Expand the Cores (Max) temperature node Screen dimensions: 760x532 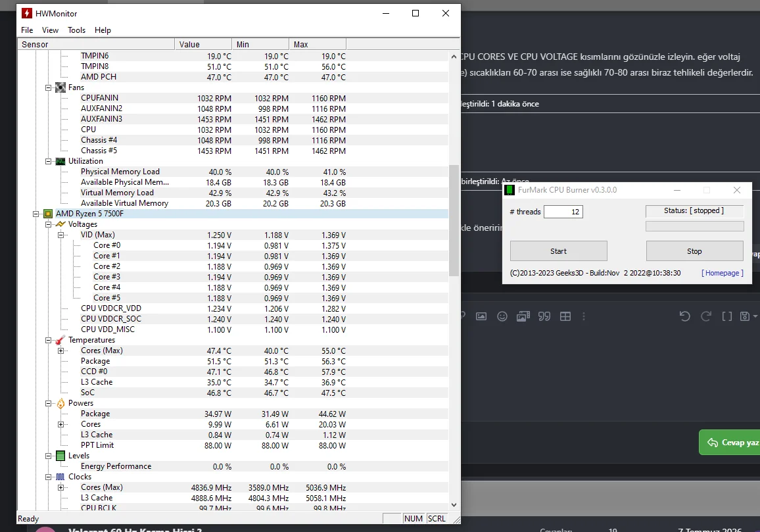pos(60,351)
